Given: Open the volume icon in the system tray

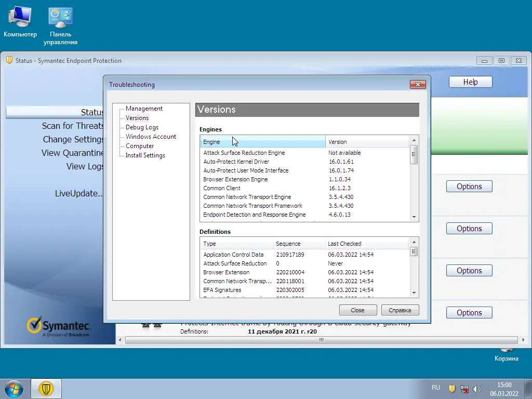Looking at the screenshot, I should pos(477,388).
